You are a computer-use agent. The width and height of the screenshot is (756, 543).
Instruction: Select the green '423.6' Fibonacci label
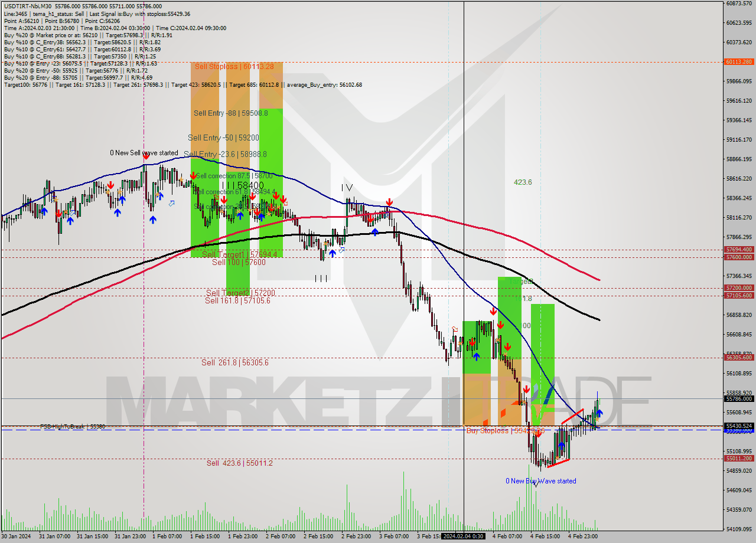523,182
